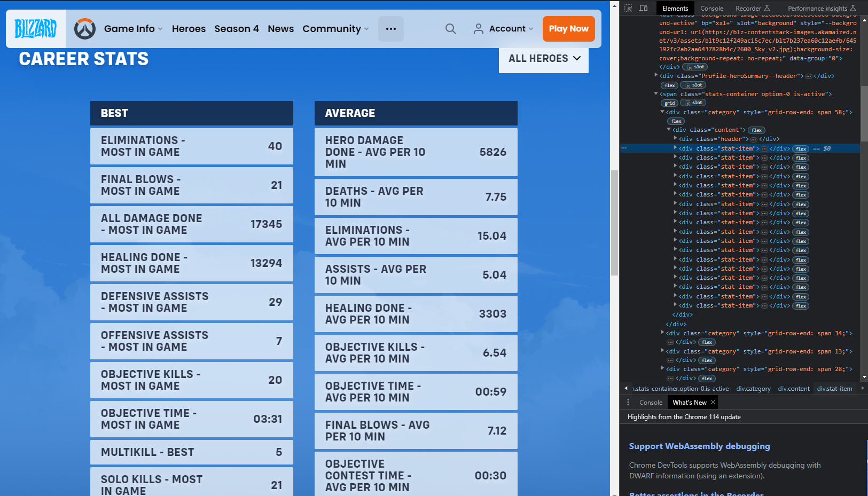This screenshot has height=496, width=868.
Task: Expand the ALL HEROES hero filter dropdown
Action: pyautogui.click(x=543, y=58)
